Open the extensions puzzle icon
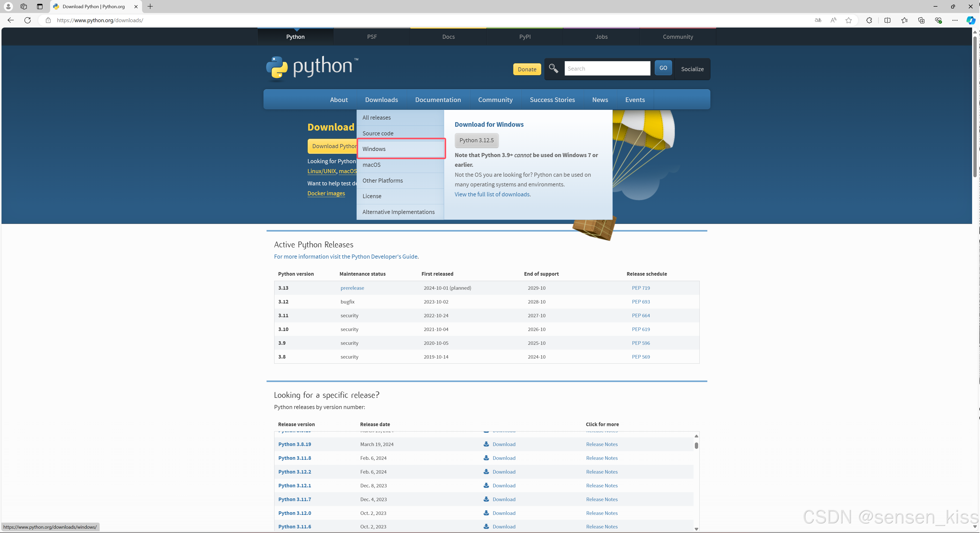Image resolution: width=980 pixels, height=533 pixels. [x=869, y=20]
